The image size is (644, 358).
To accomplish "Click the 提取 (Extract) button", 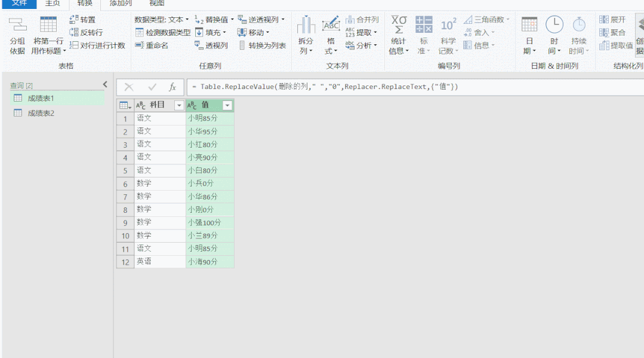I will click(362, 32).
